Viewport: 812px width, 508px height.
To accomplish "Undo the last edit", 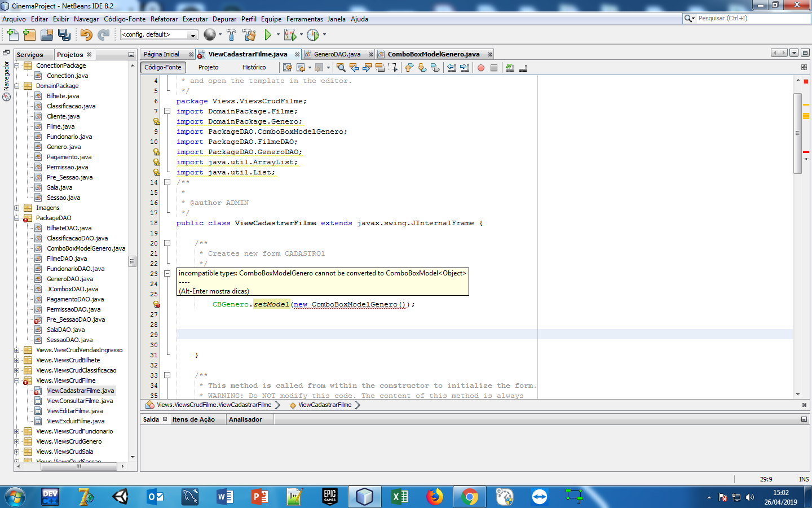I will [x=86, y=34].
